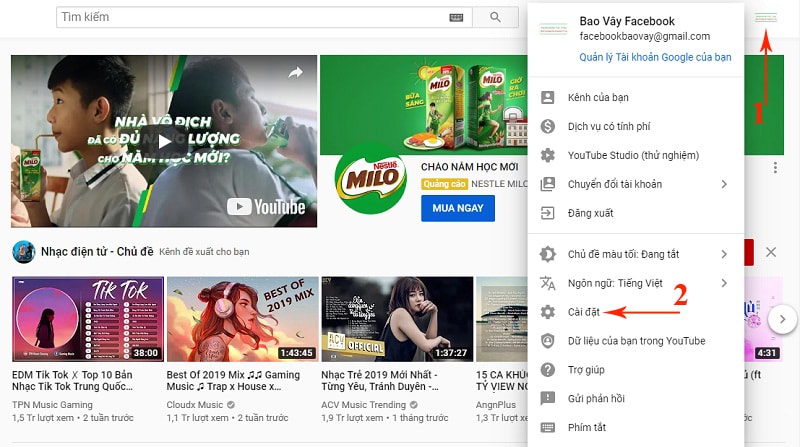This screenshot has height=447, width=800.
Task: Click the Bao Vây Facebook account name
Action: click(627, 21)
